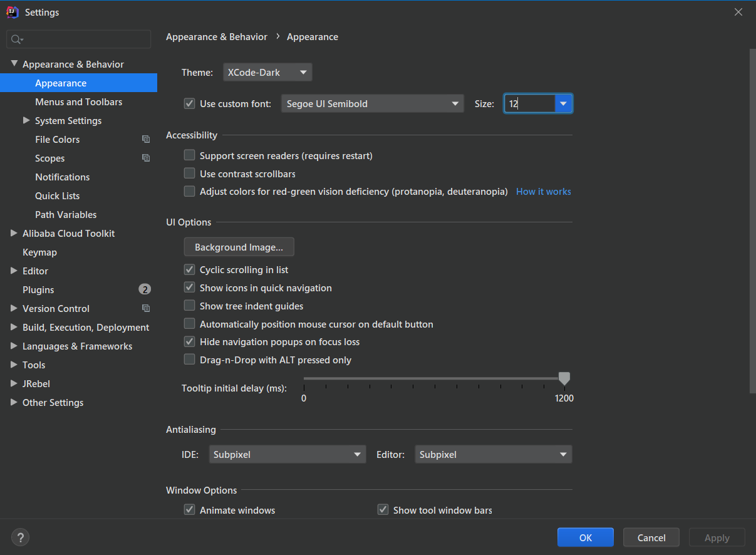Open the custom font dropdown Segoe UI Semibold

click(373, 104)
